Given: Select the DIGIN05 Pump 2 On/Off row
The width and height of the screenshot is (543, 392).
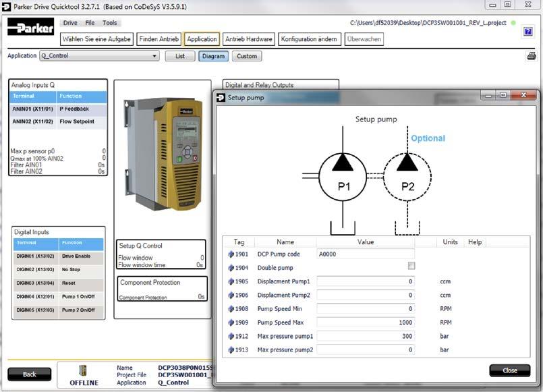Looking at the screenshot, I should click(59, 310).
